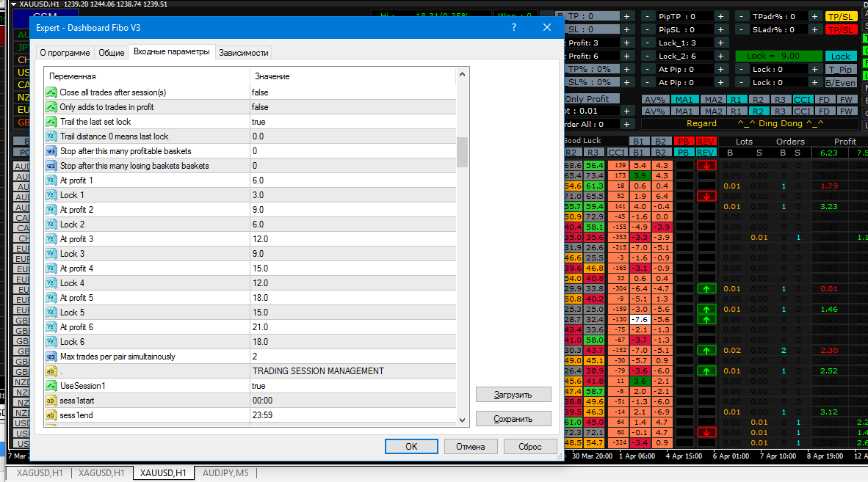This screenshot has height=482, width=868.
Task: Open the chart menu triangle beside XAUUSD,H1 title
Action: pos(13,4)
